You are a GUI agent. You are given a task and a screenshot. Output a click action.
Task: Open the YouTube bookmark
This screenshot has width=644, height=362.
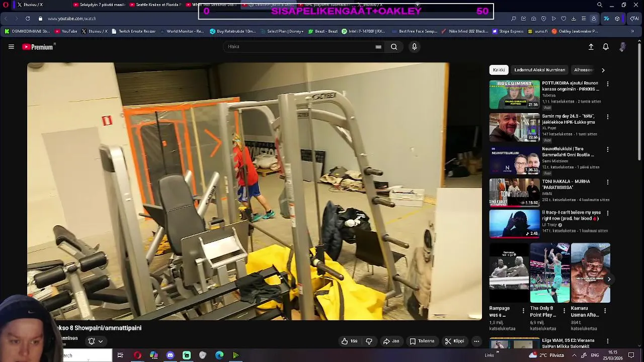coord(65,31)
